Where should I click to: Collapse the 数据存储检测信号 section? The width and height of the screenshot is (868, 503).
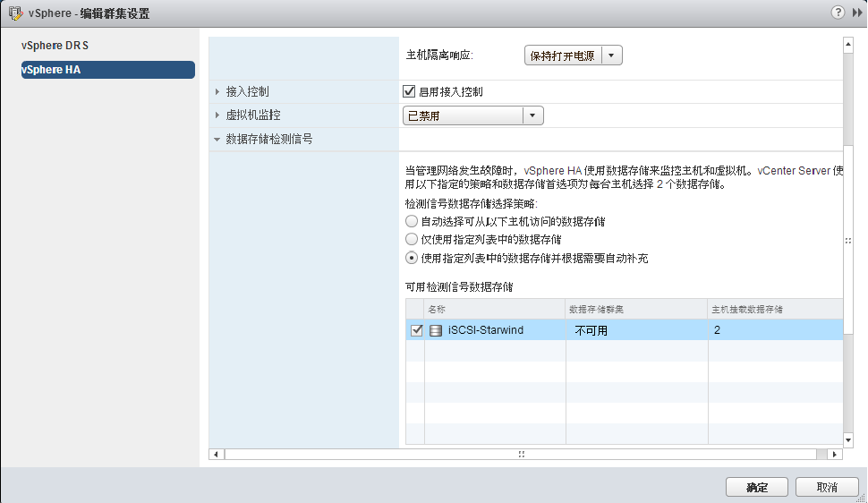[217, 140]
